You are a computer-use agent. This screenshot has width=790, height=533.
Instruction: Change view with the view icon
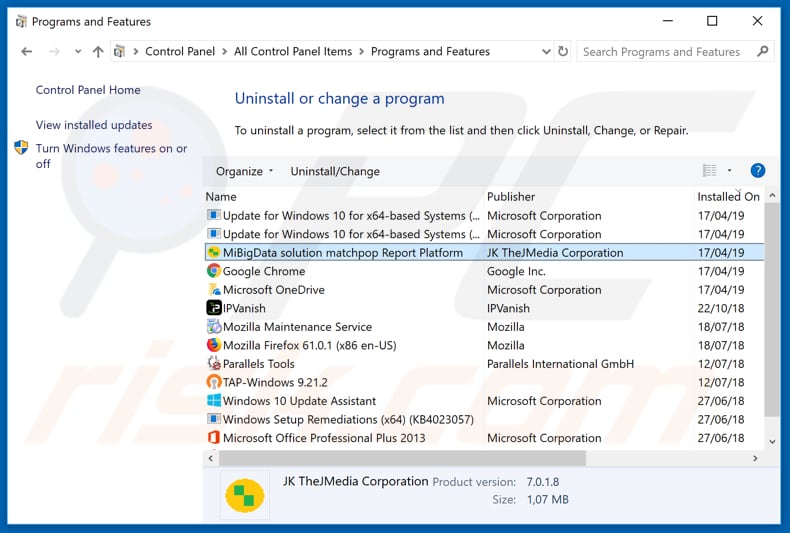(709, 171)
